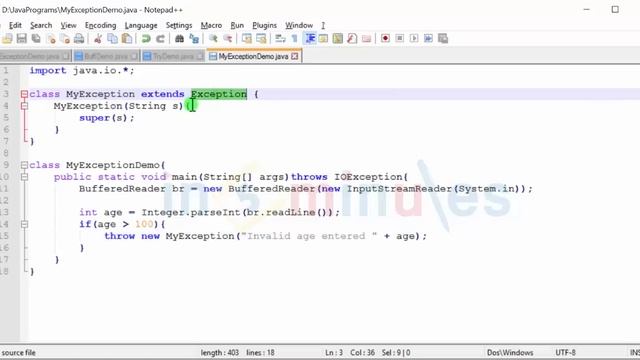The height and width of the screenshot is (360, 640).
Task: Click the Zoom In toolbar icon
Action: pos(213,39)
